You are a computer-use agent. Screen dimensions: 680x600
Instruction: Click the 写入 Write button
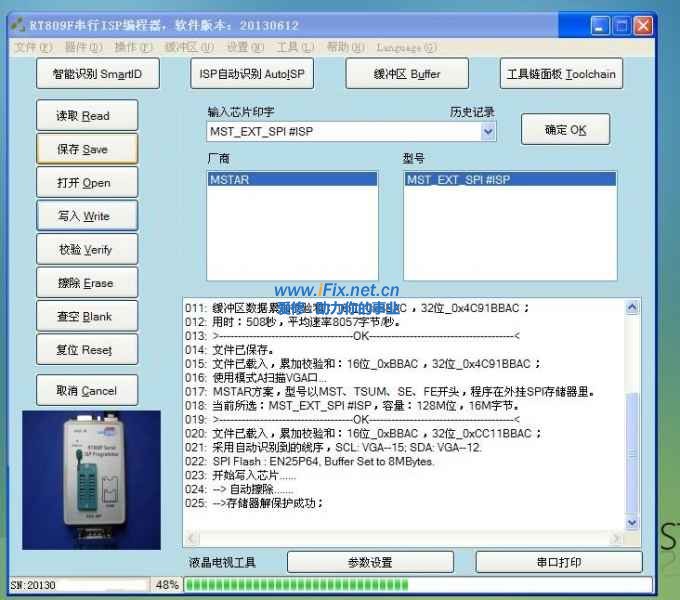coord(87,215)
